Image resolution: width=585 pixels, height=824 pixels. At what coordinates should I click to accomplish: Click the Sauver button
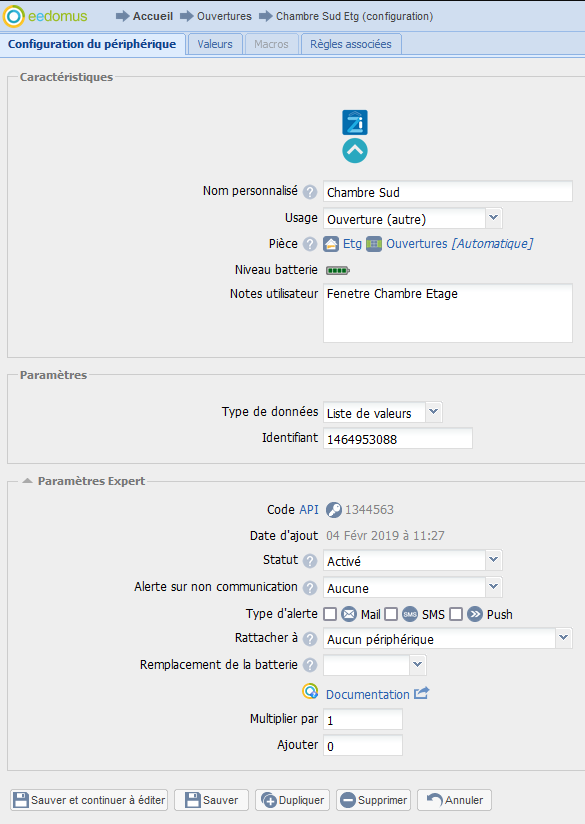tap(212, 800)
